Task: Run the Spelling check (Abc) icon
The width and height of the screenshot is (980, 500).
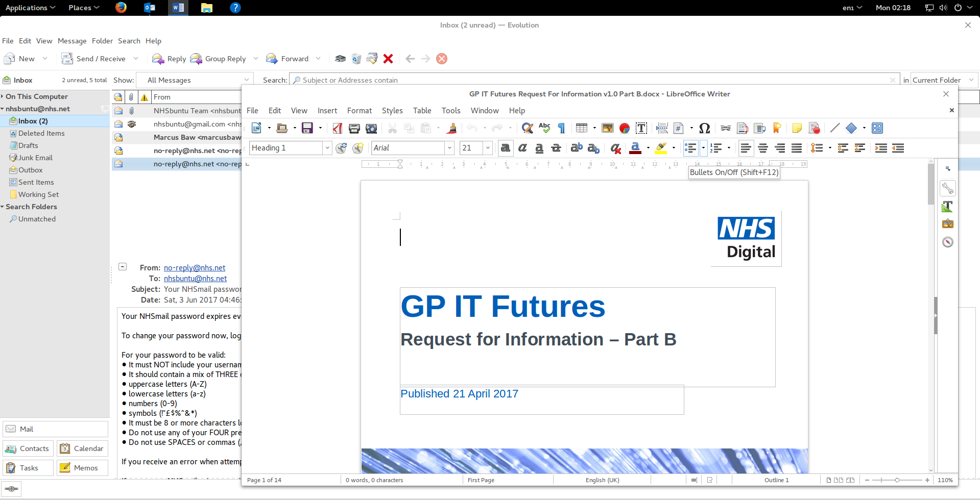Action: 544,128
